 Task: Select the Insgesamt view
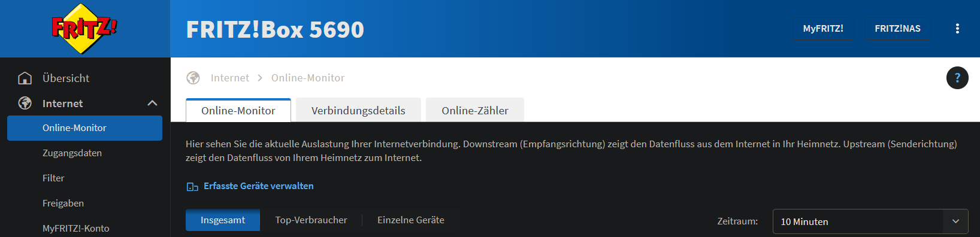pos(223,220)
